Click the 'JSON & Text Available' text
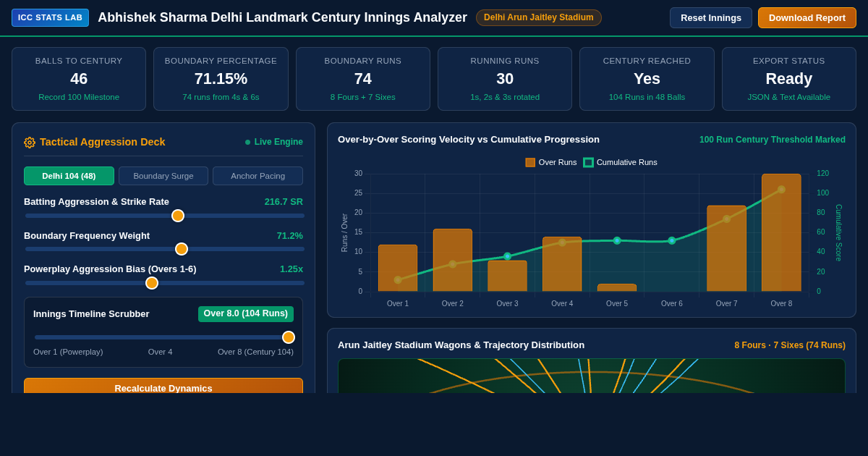 point(789,97)
